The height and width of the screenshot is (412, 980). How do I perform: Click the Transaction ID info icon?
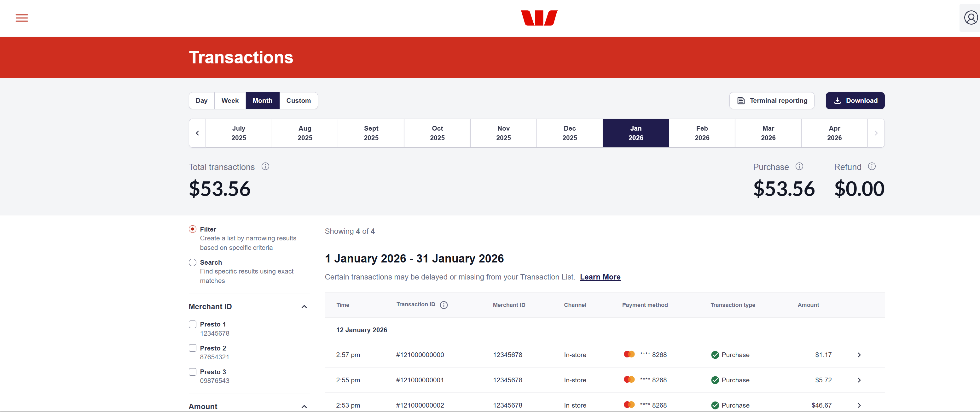click(x=444, y=305)
